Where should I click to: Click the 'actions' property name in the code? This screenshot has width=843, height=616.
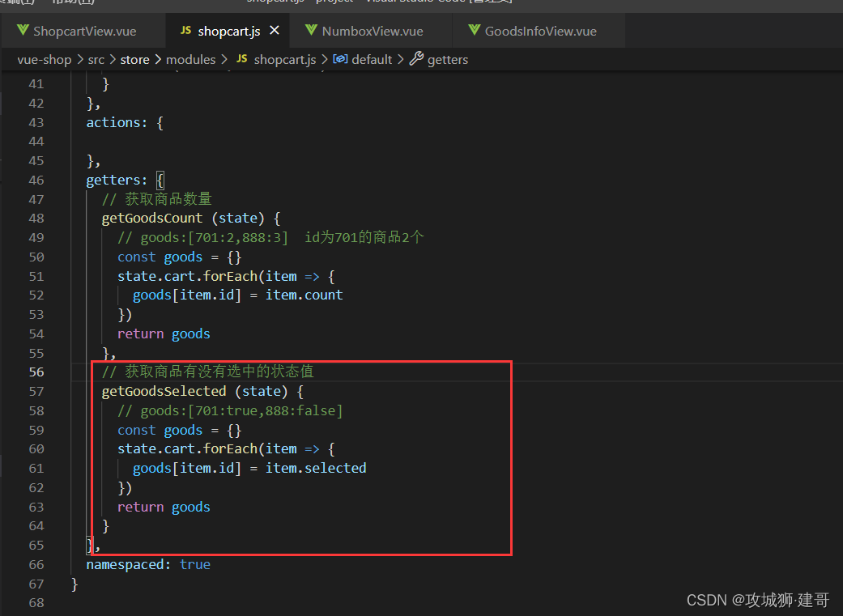click(113, 122)
